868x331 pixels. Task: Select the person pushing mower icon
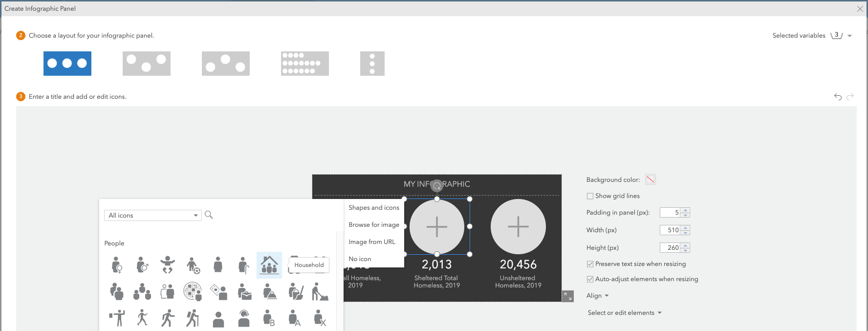coord(320,292)
